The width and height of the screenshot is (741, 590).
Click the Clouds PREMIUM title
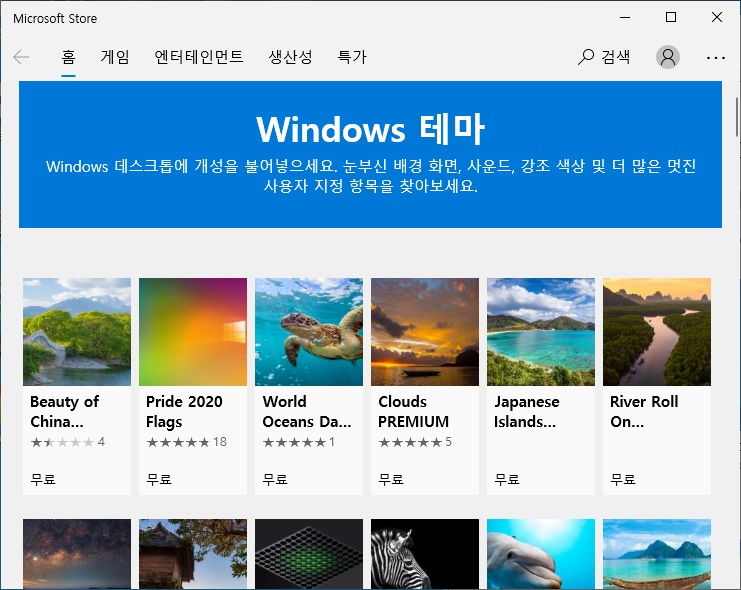click(414, 411)
